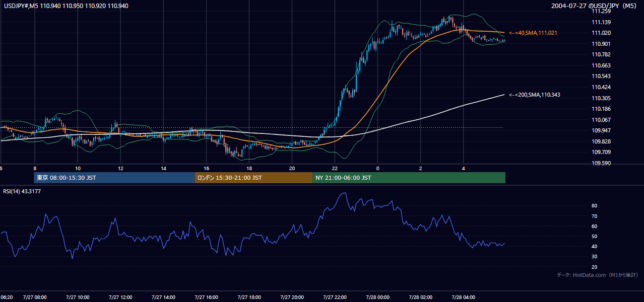
Task: Click hour tick 20 below the price chart
Action: (x=292, y=168)
